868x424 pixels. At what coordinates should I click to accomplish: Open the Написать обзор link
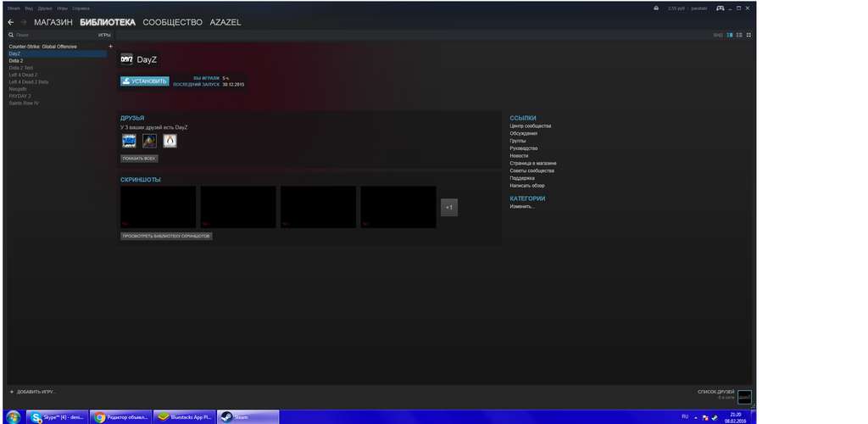[527, 186]
